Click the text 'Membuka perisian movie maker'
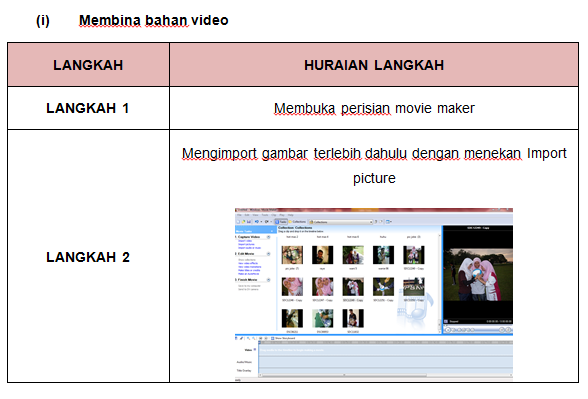Screen dimensions: 588x399 click(x=374, y=108)
